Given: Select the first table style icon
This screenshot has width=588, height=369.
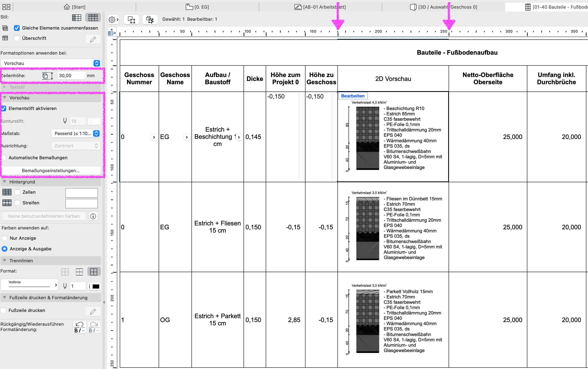Looking at the screenshot, I should 77,17.
